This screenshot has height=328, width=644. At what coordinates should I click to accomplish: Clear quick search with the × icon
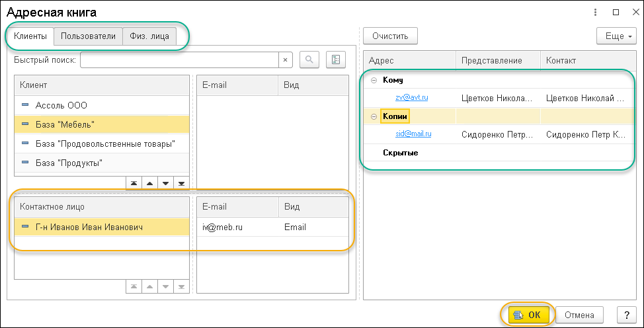[285, 60]
